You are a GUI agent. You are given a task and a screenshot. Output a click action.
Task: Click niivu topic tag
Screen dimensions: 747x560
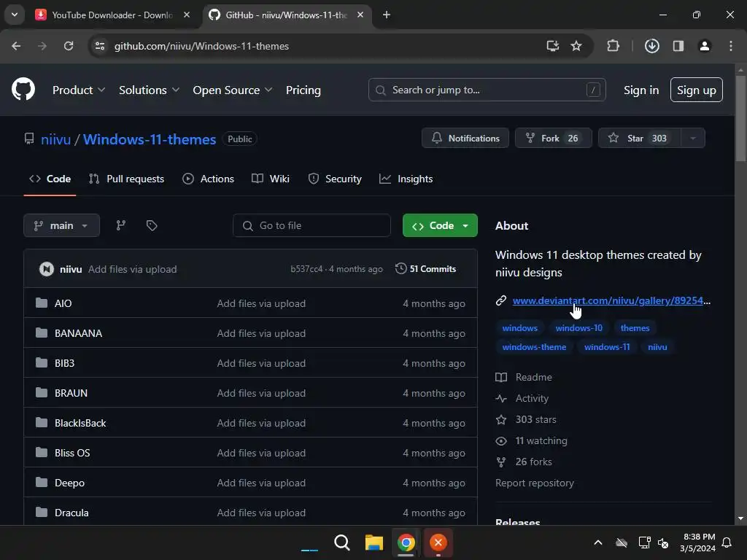pos(657,347)
